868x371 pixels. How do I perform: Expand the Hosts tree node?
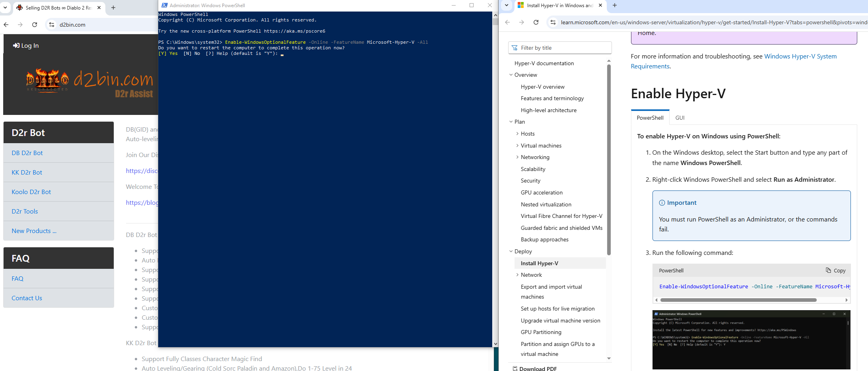pos(517,134)
